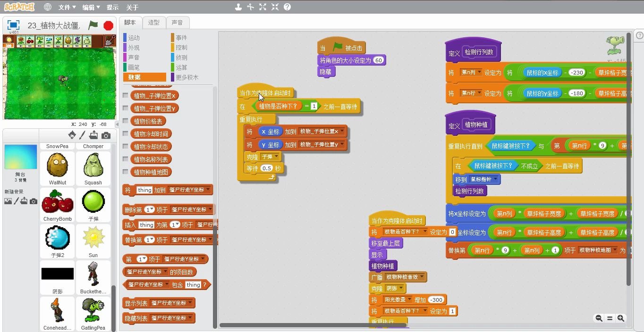The image size is (644, 332).
Task: Open 关于 menu
Action: [132, 7]
